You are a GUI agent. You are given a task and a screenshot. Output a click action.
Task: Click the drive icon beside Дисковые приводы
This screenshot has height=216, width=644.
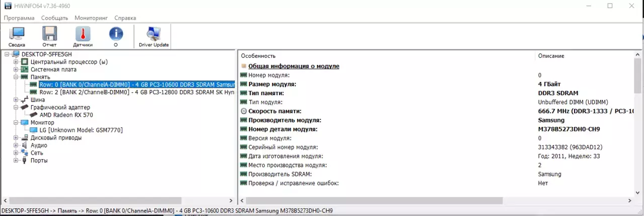coord(25,137)
